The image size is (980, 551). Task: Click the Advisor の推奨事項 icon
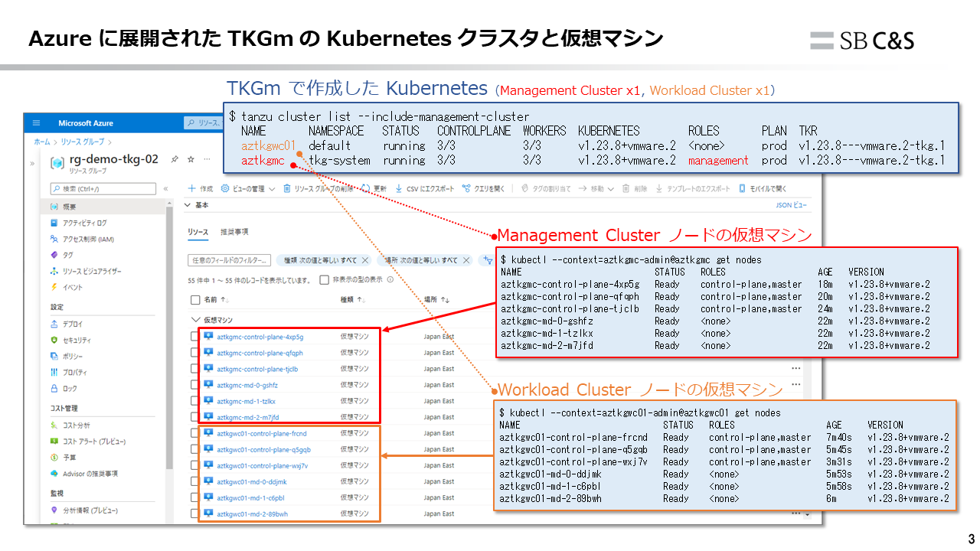54,473
